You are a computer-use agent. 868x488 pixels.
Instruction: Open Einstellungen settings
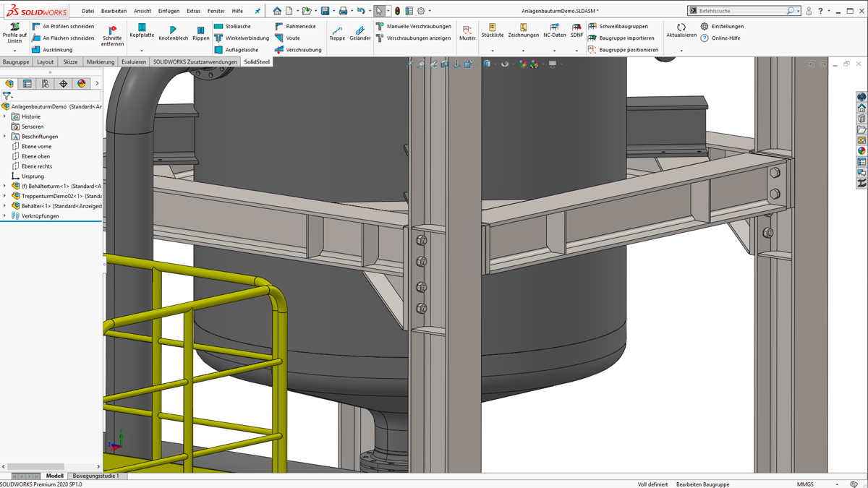tap(726, 26)
